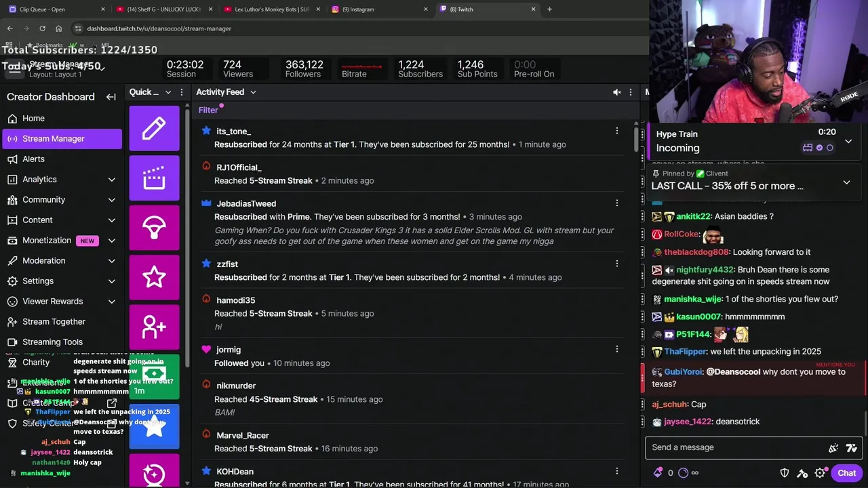Image resolution: width=868 pixels, height=488 pixels.
Task: Click the channel points circle icon
Action: pos(683,473)
